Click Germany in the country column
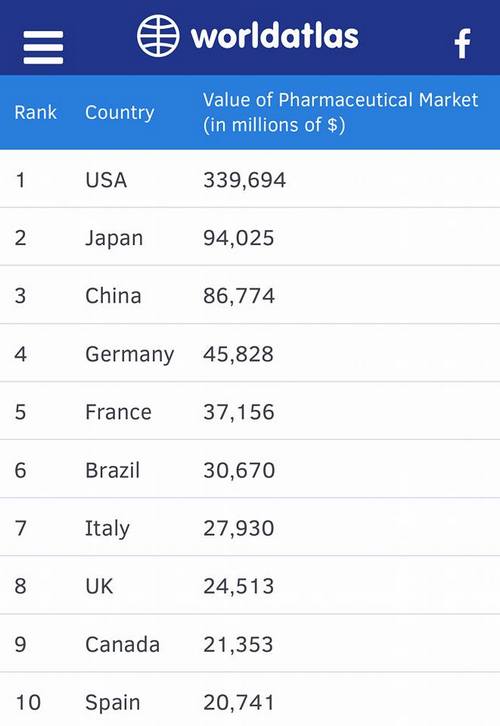 [130, 355]
